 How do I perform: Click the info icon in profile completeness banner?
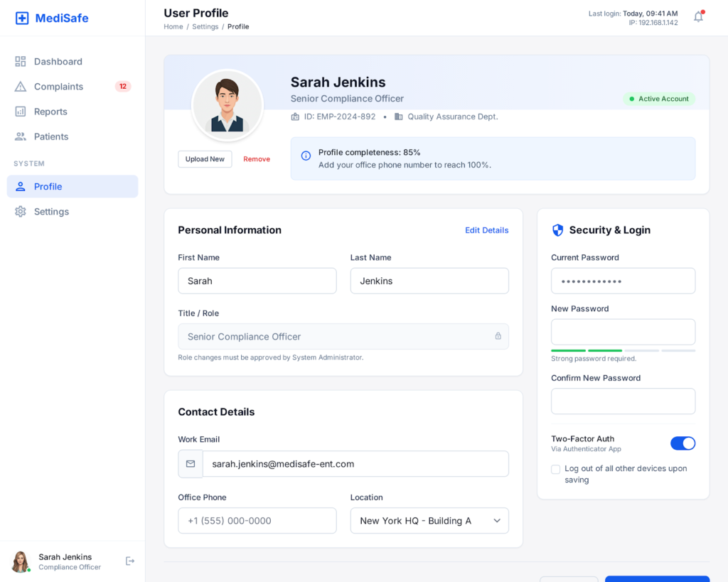(x=306, y=156)
